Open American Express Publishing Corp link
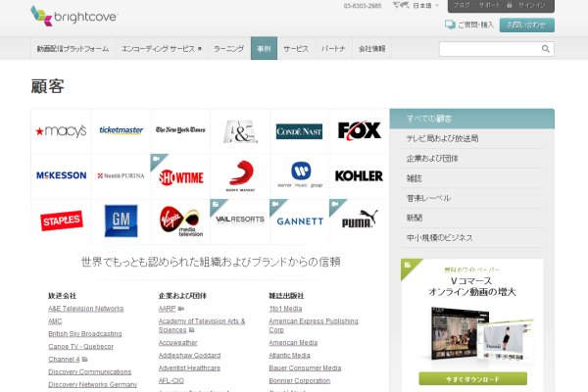This screenshot has width=588, height=392. coord(314,325)
